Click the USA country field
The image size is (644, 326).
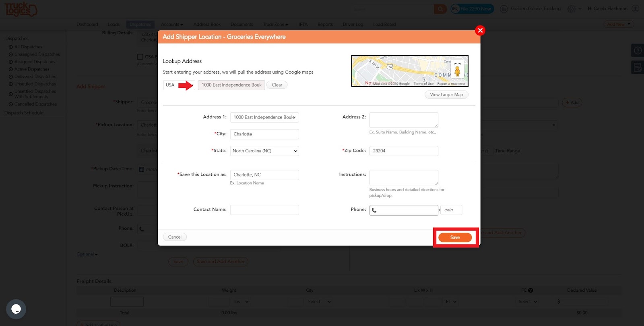click(179, 85)
